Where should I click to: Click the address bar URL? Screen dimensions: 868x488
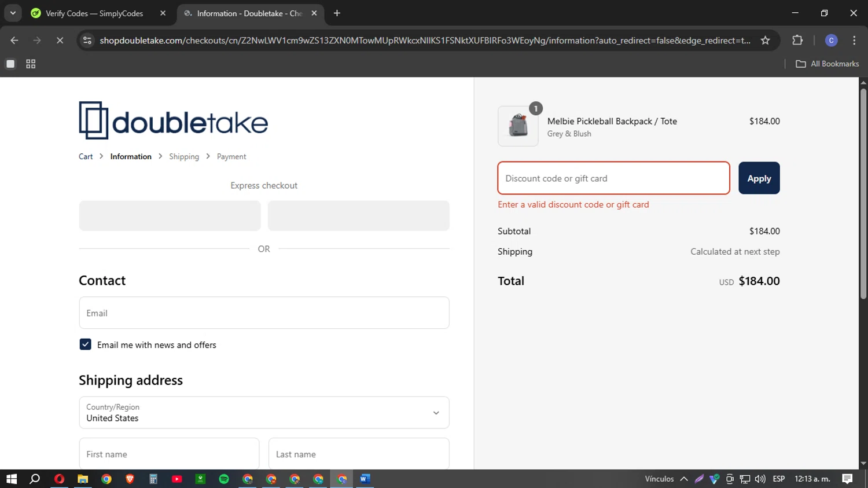pos(425,41)
